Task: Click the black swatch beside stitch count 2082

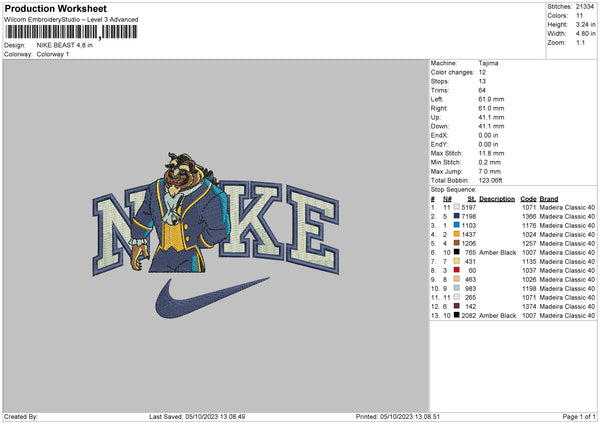Action: coord(457,315)
